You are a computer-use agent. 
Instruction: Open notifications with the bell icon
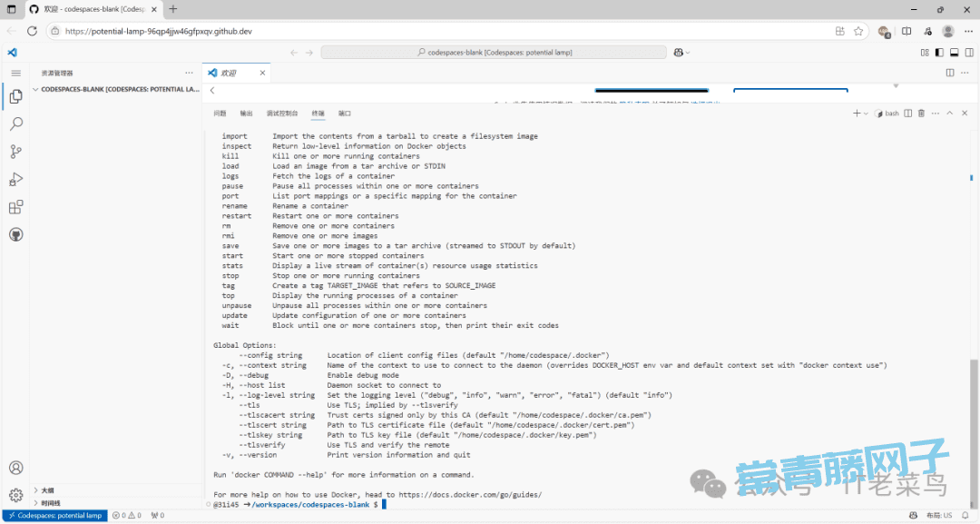click(965, 516)
